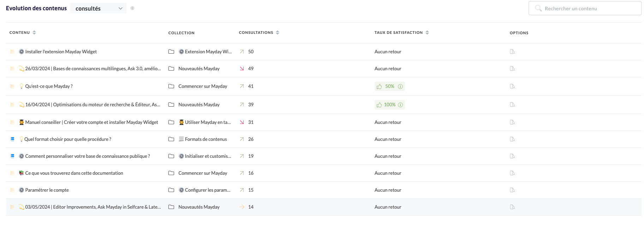Click the blue article icon for Quel format choisir
Screen dimensions: 644x227
click(x=12, y=139)
